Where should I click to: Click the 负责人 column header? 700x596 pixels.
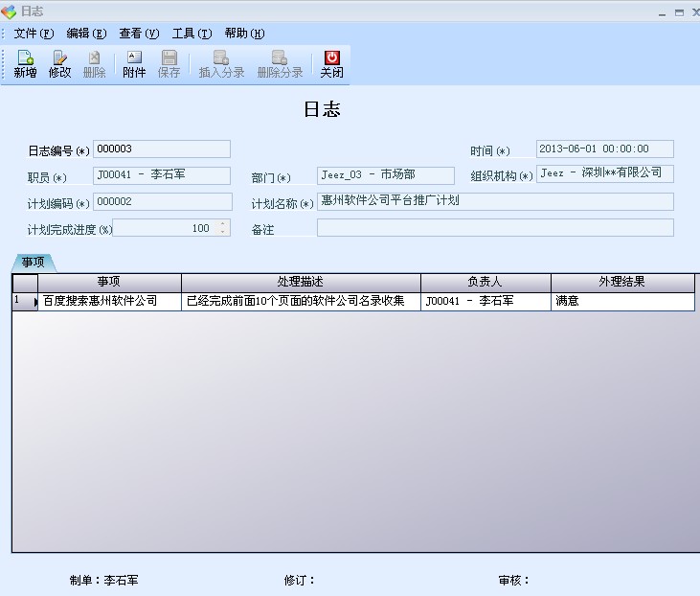point(485,282)
